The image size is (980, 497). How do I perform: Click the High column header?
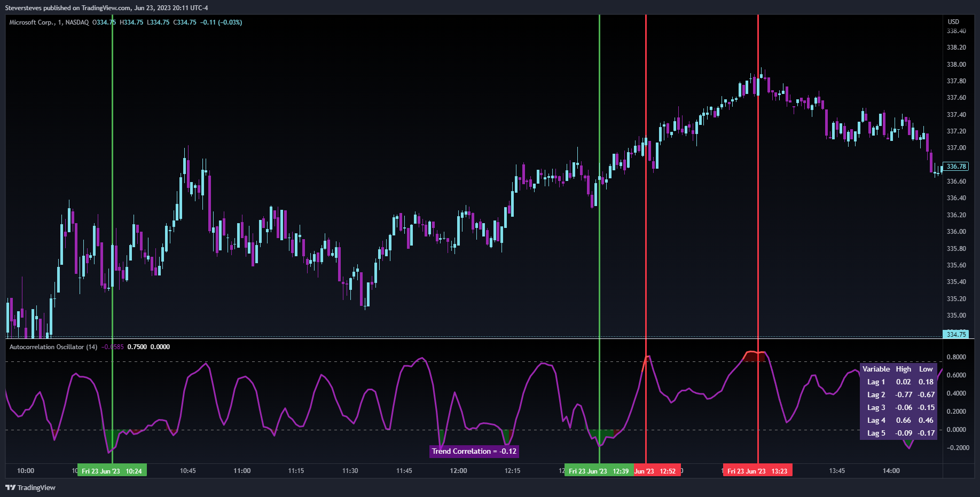pos(904,369)
